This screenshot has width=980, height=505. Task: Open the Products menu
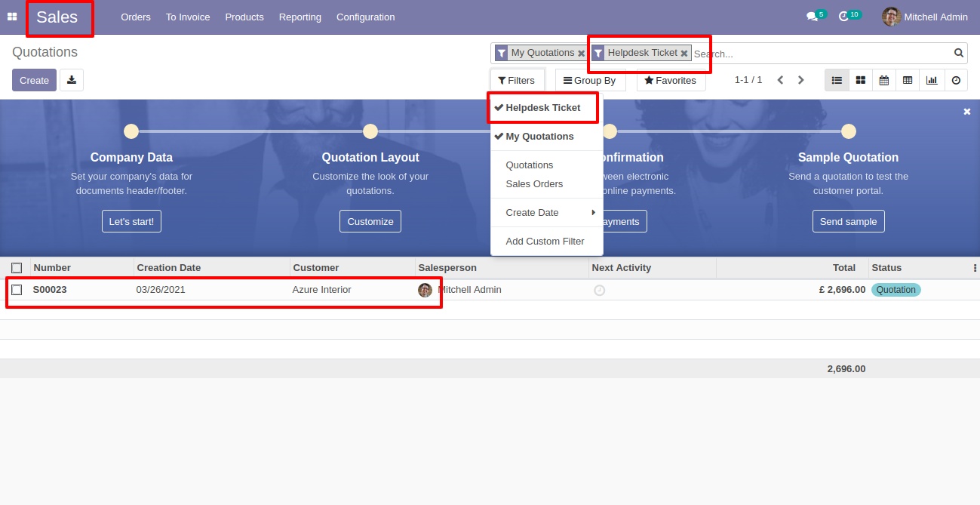pos(244,17)
